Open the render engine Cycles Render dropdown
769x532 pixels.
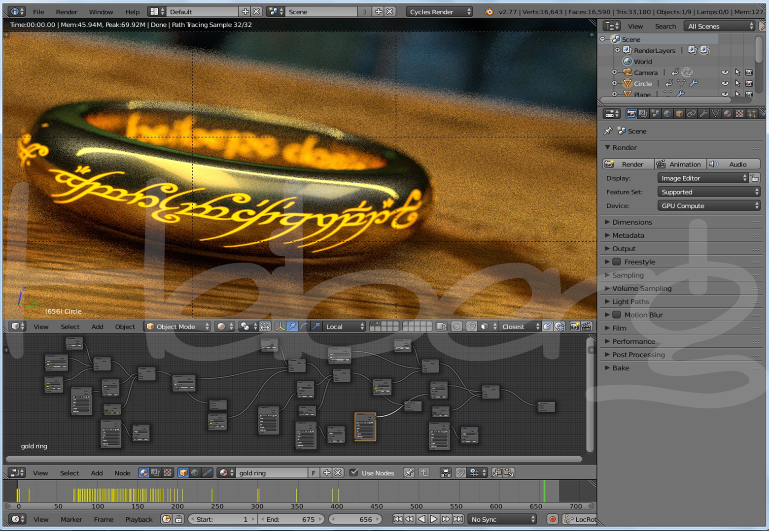point(440,12)
